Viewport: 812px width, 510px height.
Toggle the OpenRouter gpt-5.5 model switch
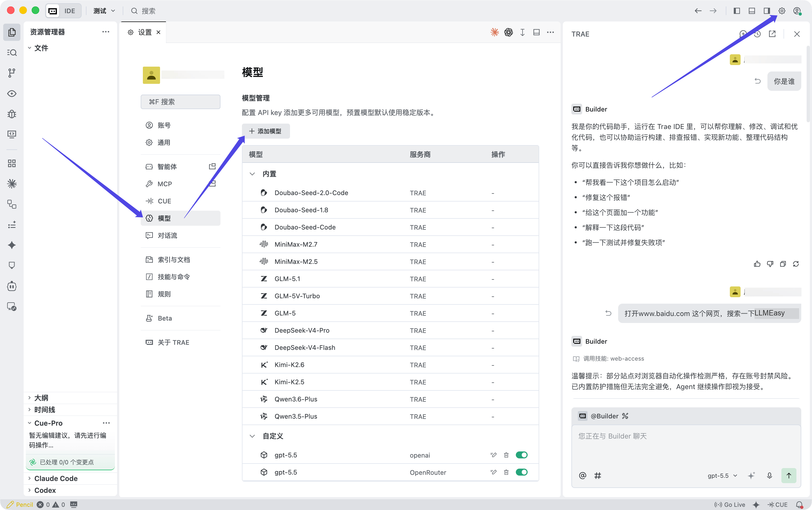point(521,472)
